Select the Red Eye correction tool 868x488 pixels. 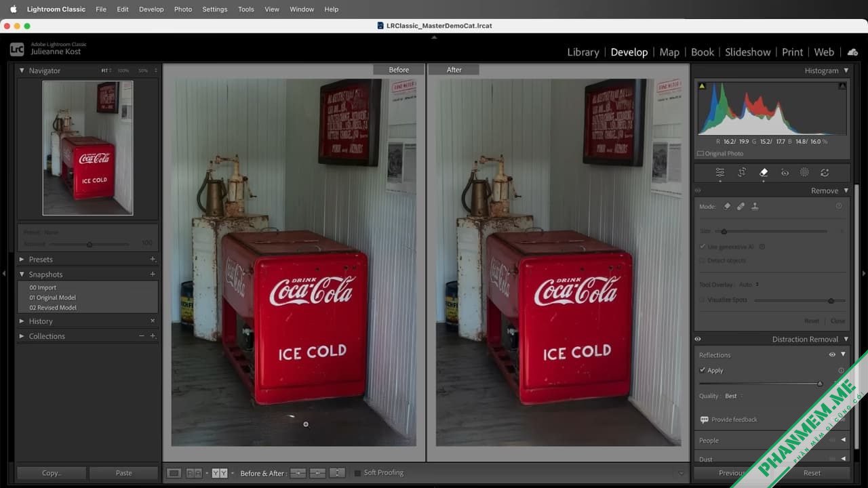click(785, 173)
